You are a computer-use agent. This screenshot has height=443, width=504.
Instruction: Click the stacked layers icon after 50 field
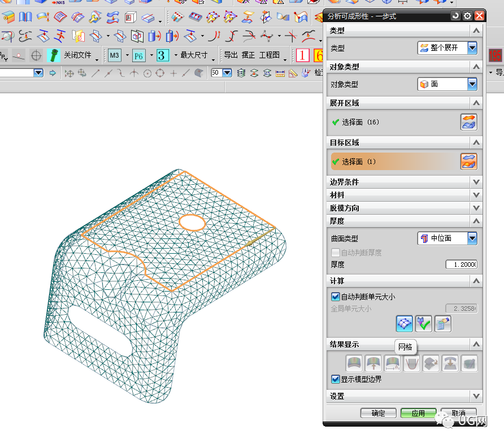pyautogui.click(x=241, y=73)
